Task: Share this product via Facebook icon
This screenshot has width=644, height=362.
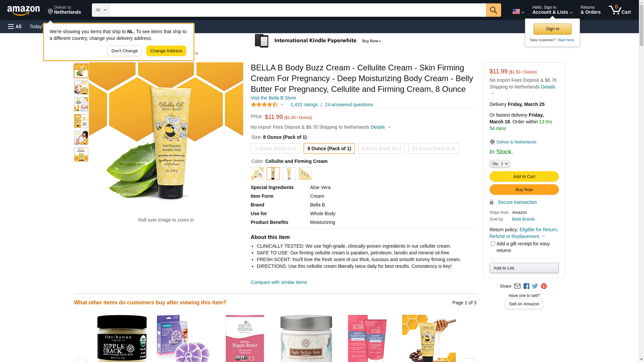Action: click(526, 286)
